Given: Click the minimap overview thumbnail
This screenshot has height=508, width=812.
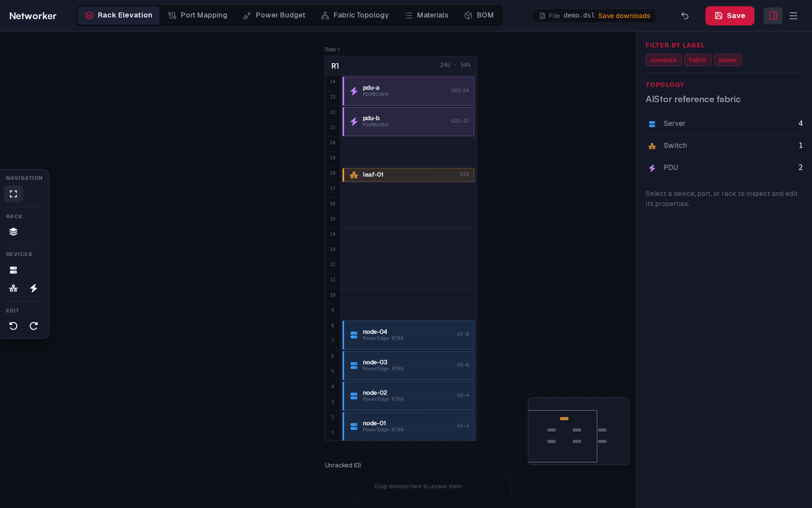Looking at the screenshot, I should [x=578, y=431].
